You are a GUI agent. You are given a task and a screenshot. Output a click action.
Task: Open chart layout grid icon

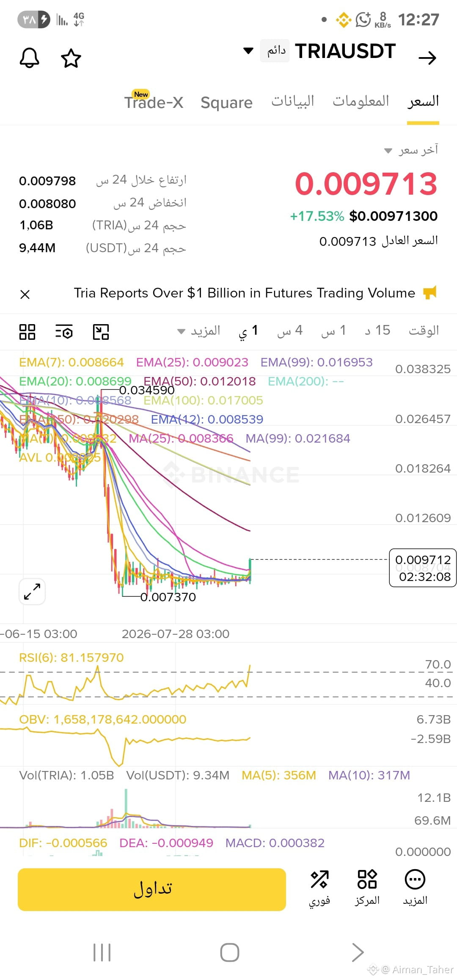[27, 332]
